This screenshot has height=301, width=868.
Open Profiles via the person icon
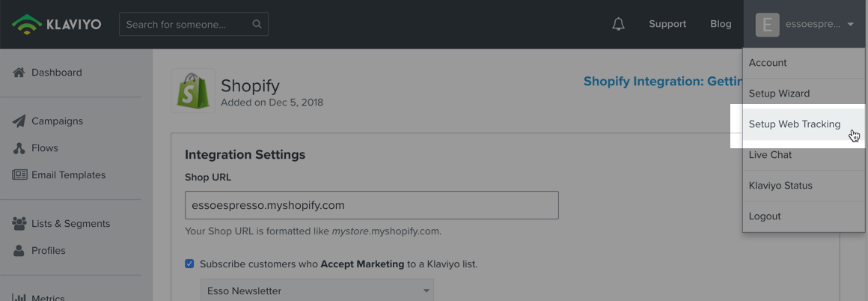(x=19, y=251)
